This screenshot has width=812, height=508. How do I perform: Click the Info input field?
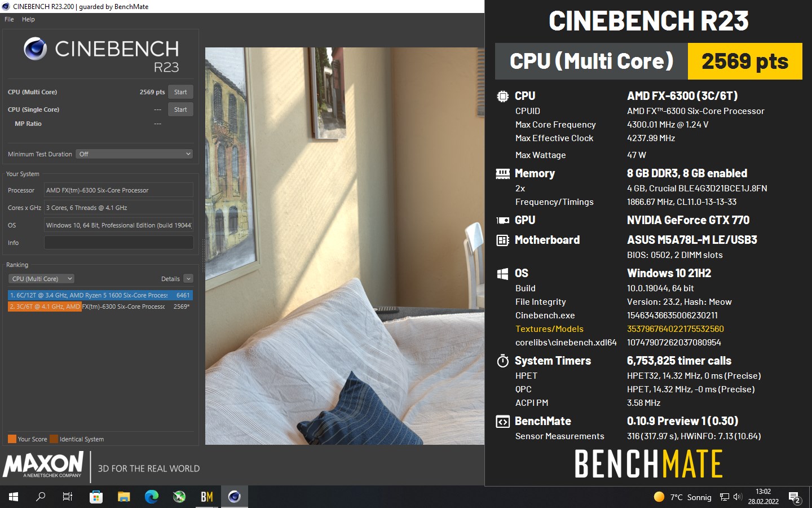118,243
